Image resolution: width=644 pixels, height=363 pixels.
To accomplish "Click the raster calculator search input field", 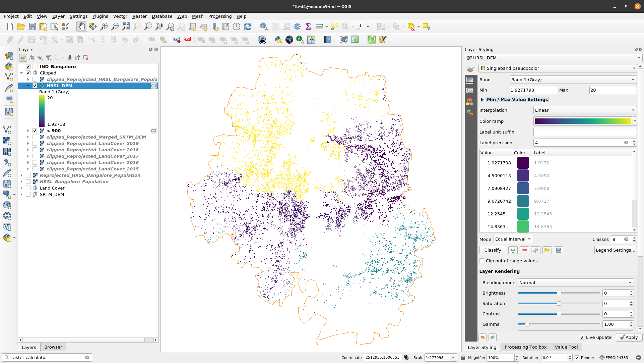I will tap(47, 357).
